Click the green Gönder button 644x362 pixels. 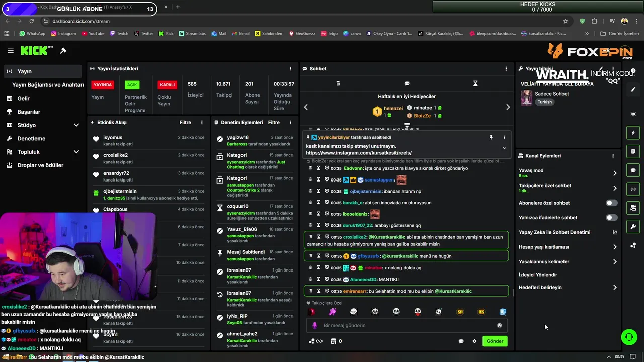tap(495, 341)
